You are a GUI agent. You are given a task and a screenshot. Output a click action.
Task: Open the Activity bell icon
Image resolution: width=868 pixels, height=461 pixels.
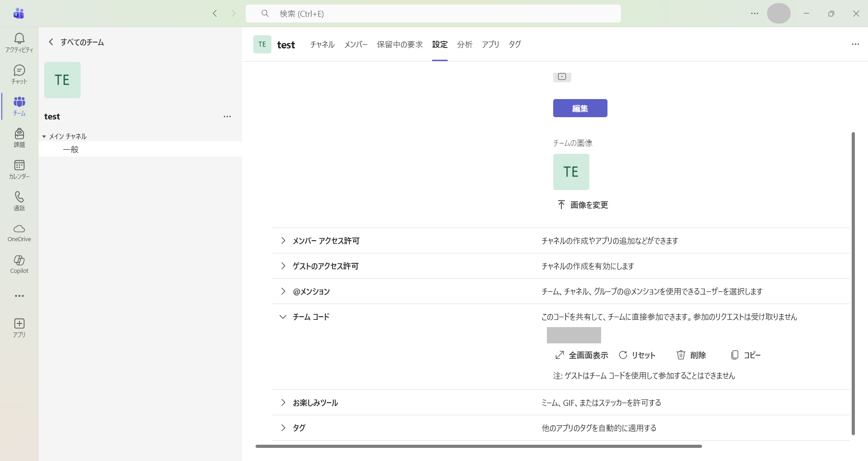point(19,39)
